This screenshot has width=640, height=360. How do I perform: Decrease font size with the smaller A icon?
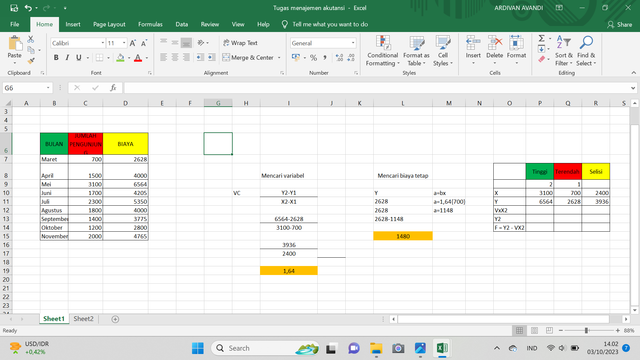pos(144,43)
